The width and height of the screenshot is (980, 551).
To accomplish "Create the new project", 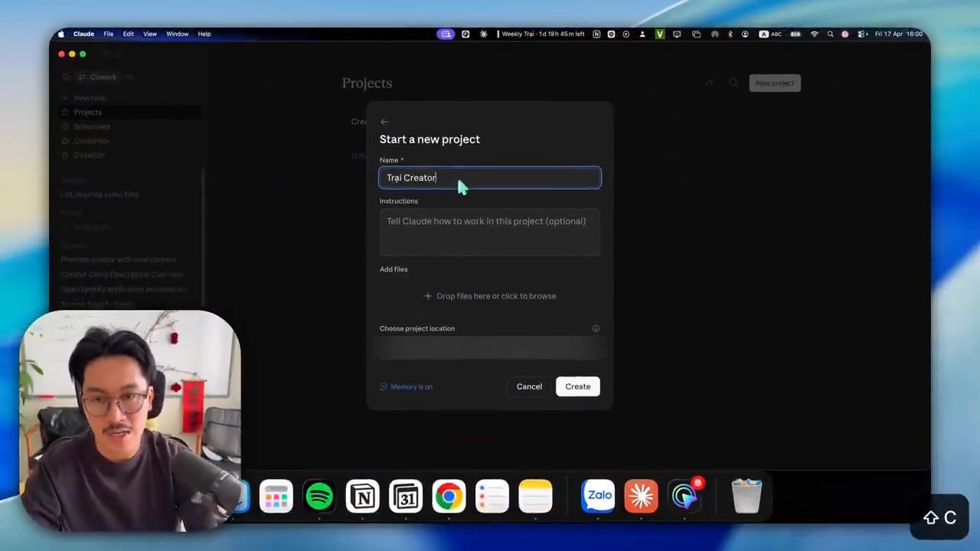I will tap(578, 386).
